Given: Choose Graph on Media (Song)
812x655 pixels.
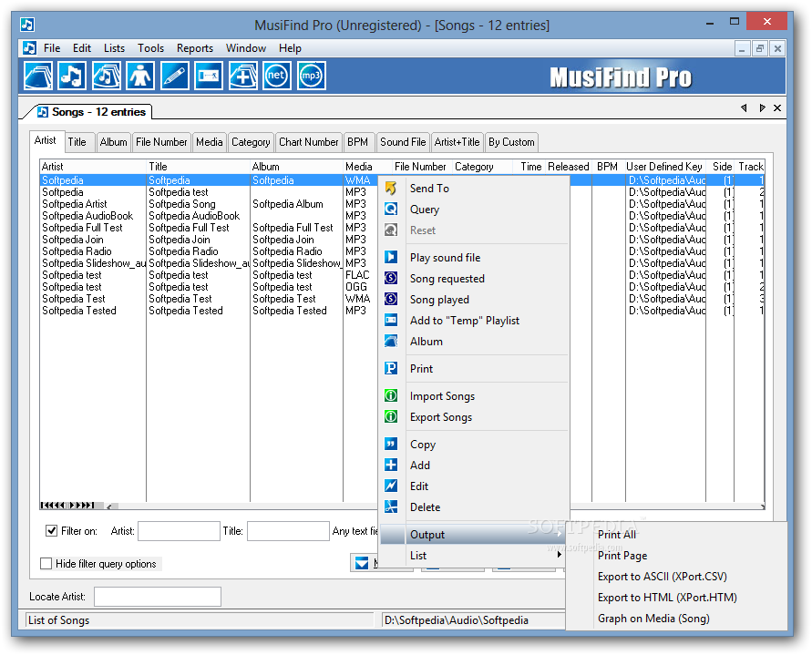Looking at the screenshot, I should [653, 619].
